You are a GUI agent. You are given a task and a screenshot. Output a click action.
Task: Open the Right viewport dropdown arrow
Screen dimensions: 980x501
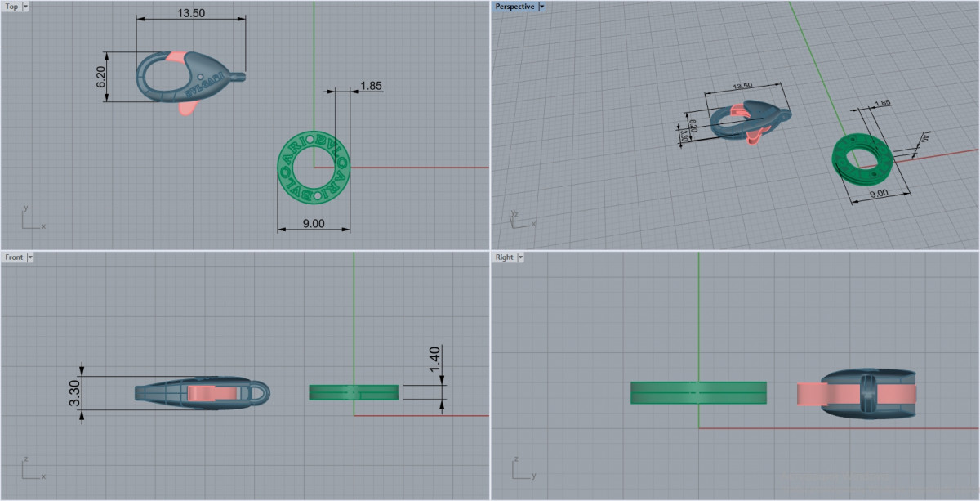(x=520, y=257)
